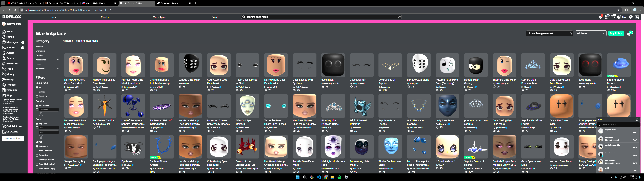Open the notifications bell icon
Viewport: 644px width, 181px height.
[x=600, y=17]
